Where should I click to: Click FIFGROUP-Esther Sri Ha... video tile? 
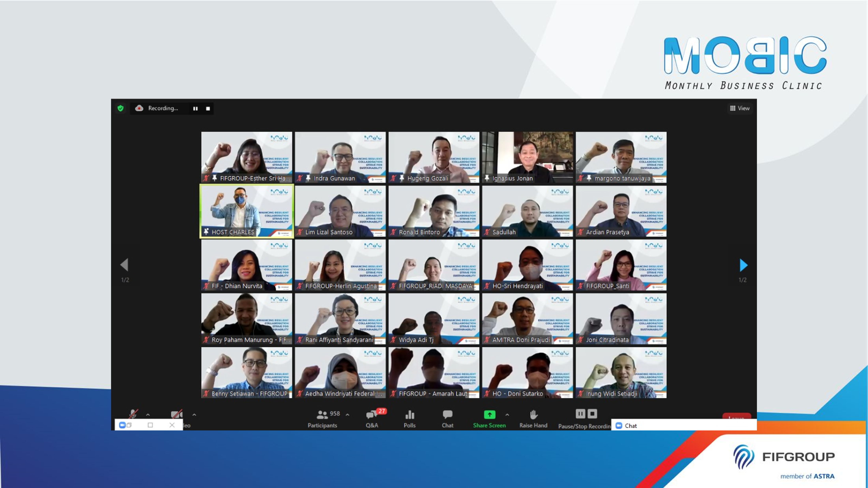coord(247,157)
